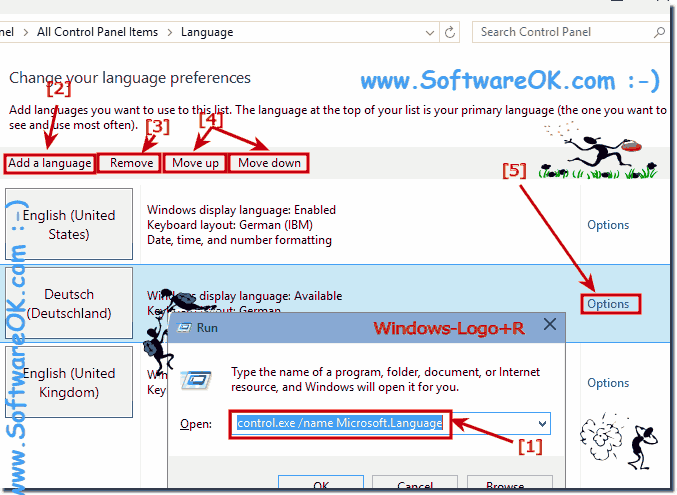Select the Deutsch (Deutschland) language tile
677x495 pixels.
(69, 303)
